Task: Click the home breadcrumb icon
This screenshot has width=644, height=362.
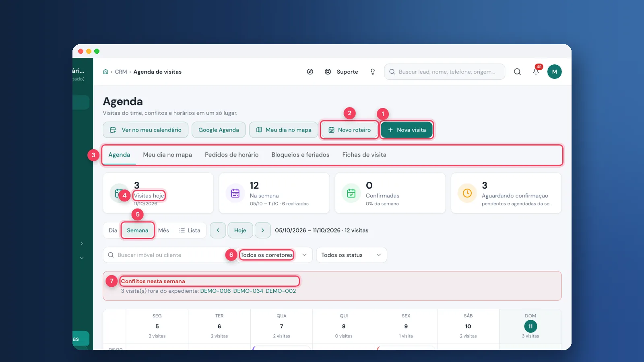Action: (x=105, y=72)
